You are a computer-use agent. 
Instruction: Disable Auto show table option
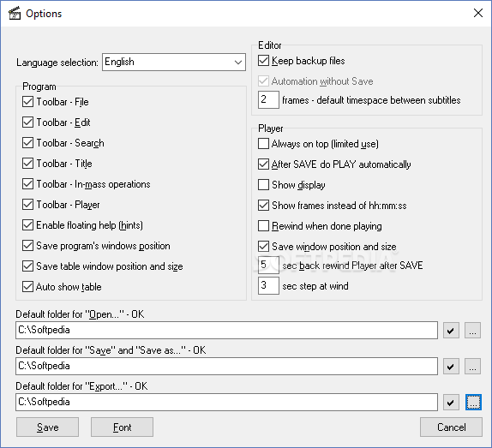tap(27, 287)
